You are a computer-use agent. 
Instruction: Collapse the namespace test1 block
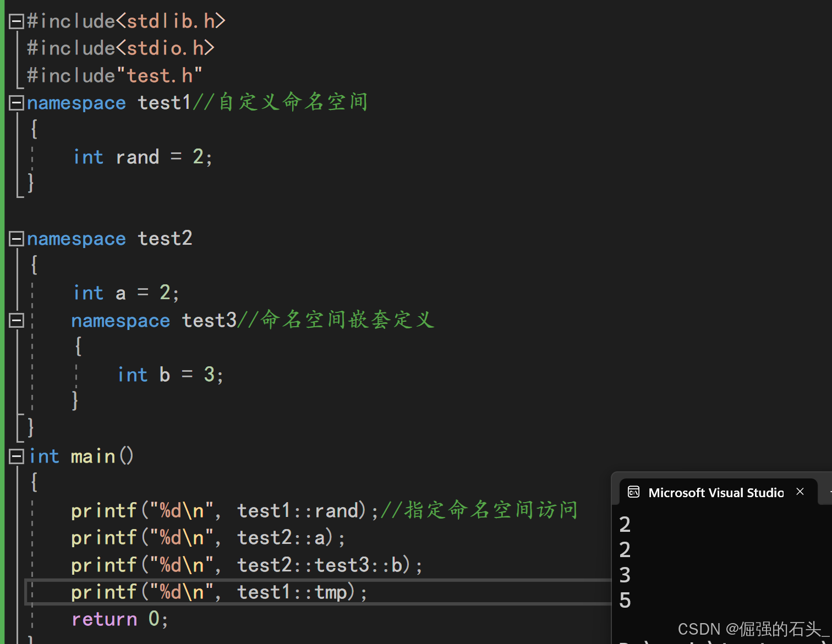(17, 103)
